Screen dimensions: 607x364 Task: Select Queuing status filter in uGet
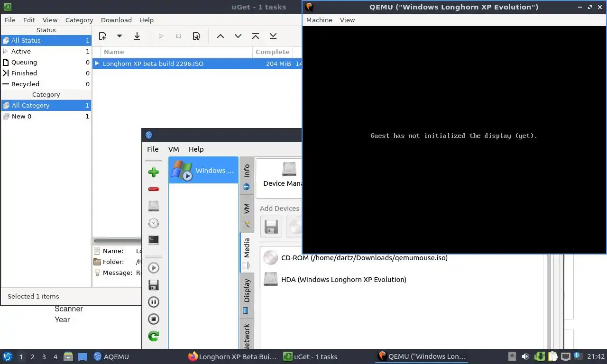[x=46, y=62]
